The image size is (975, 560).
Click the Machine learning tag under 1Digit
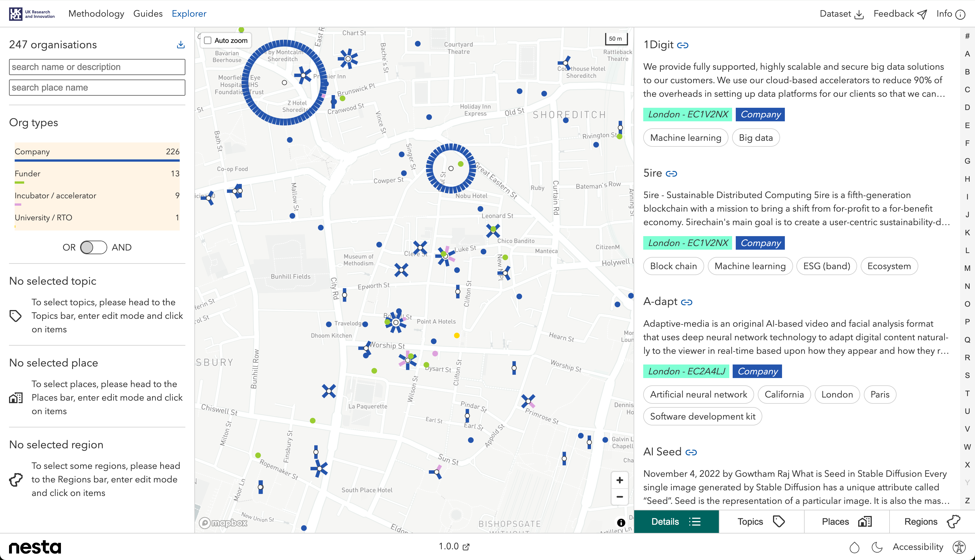pos(685,138)
